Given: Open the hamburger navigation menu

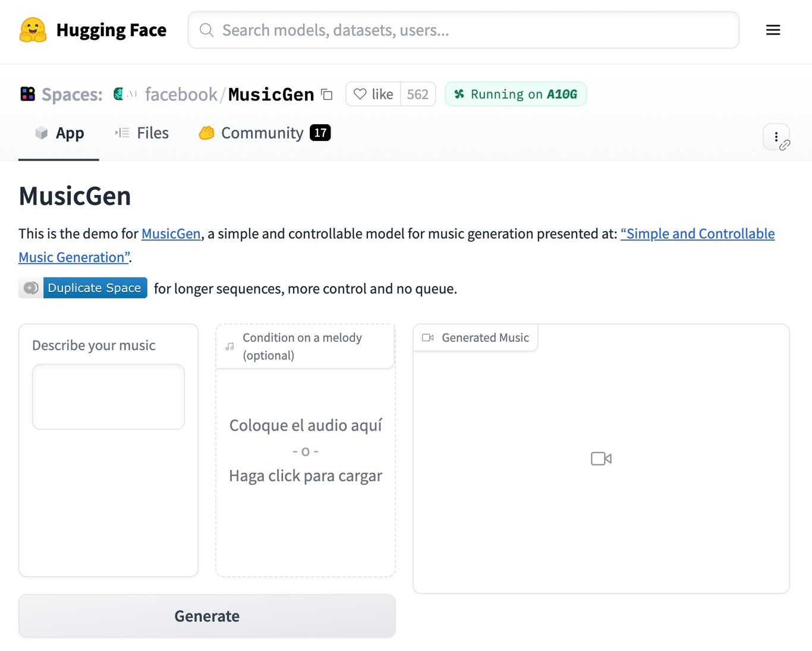Looking at the screenshot, I should click(x=773, y=30).
